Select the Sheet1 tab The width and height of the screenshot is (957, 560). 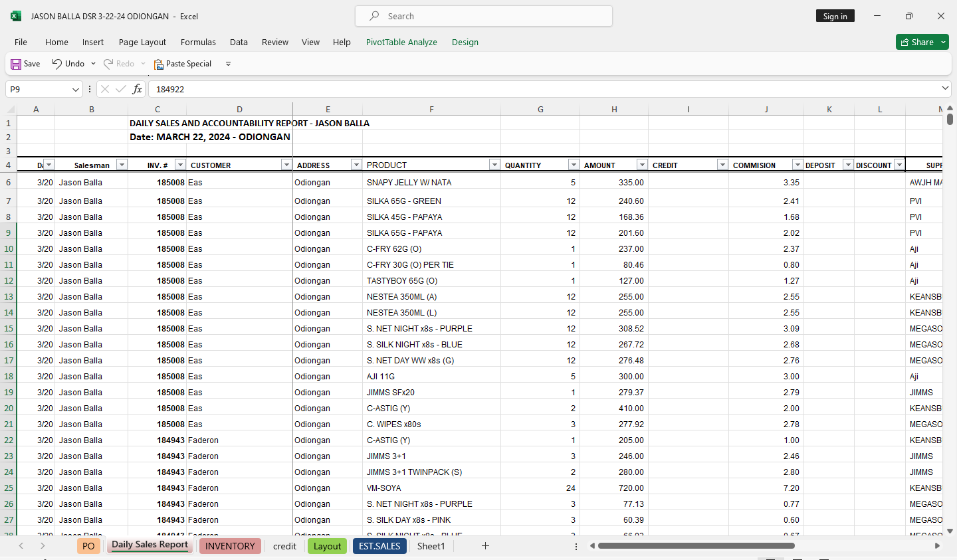[x=431, y=546]
